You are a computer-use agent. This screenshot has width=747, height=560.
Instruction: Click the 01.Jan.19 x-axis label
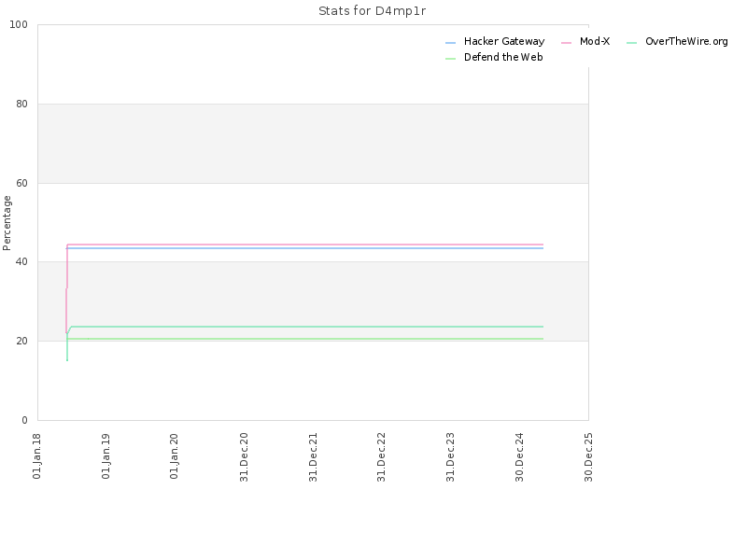pyautogui.click(x=106, y=456)
